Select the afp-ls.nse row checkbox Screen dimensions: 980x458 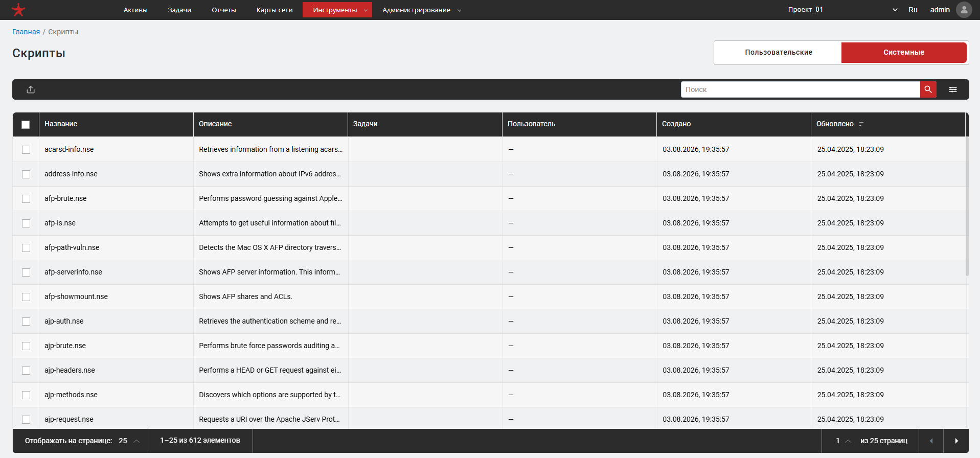coord(26,223)
